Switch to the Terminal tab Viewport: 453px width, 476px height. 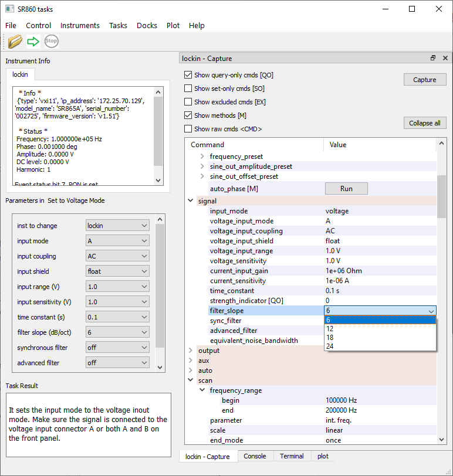click(292, 456)
